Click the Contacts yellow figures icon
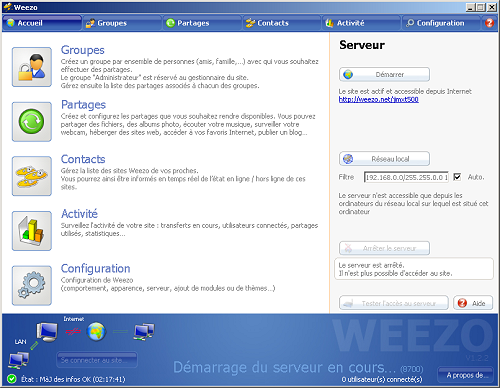This screenshot has width=500, height=388. [32, 176]
